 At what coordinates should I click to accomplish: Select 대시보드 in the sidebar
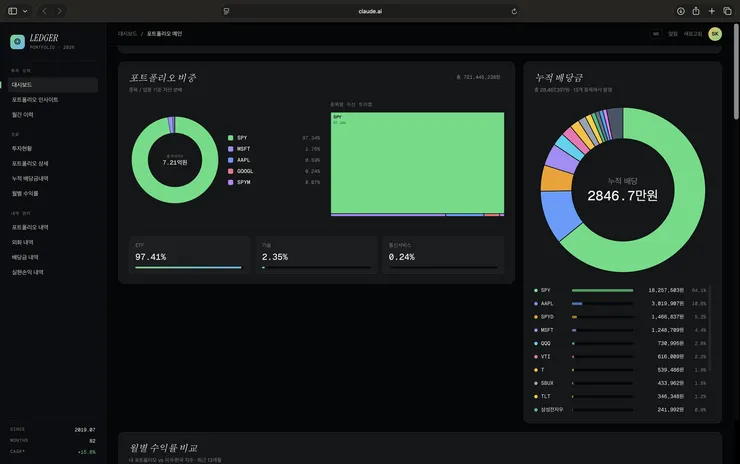(53, 84)
